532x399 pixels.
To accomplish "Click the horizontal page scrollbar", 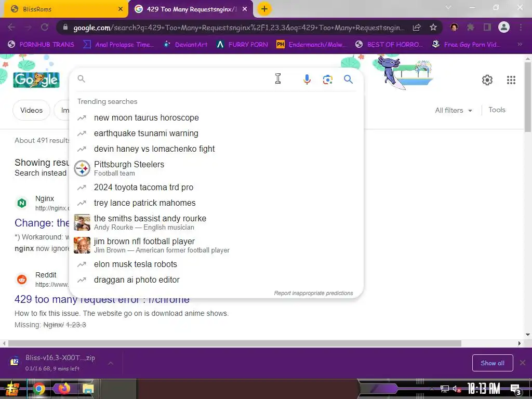I will coord(234,343).
